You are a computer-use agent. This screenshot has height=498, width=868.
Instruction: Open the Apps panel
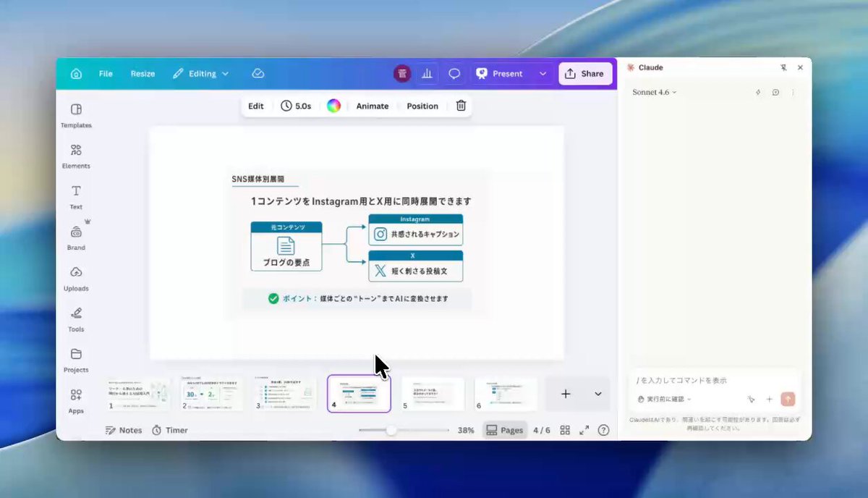click(x=76, y=400)
